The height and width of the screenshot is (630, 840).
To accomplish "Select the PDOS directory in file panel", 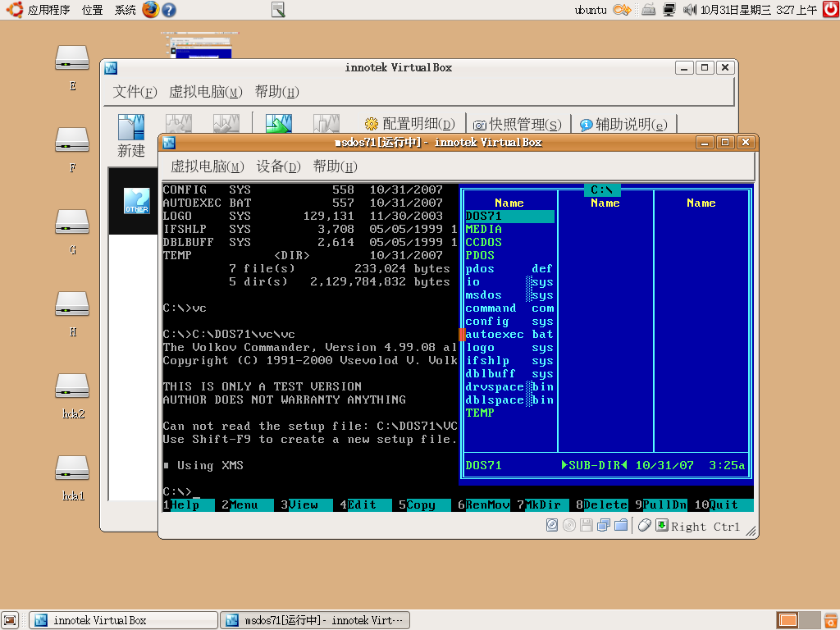I will [509, 256].
